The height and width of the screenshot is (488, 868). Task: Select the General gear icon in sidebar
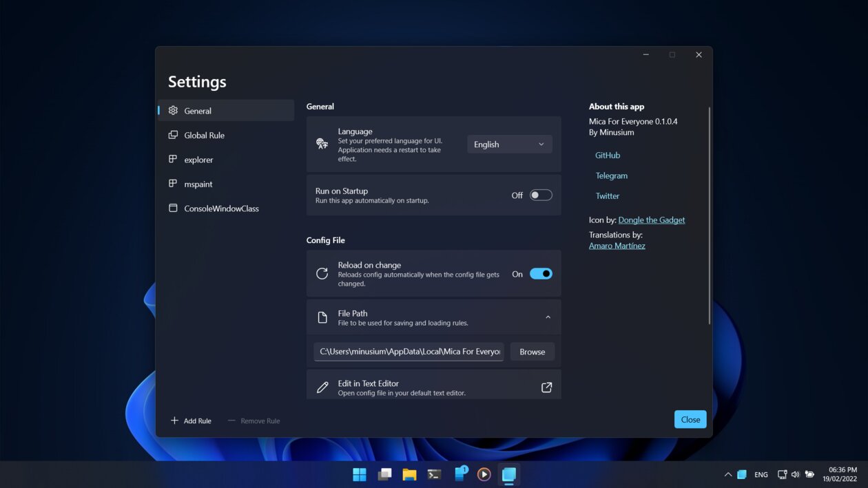(x=173, y=110)
